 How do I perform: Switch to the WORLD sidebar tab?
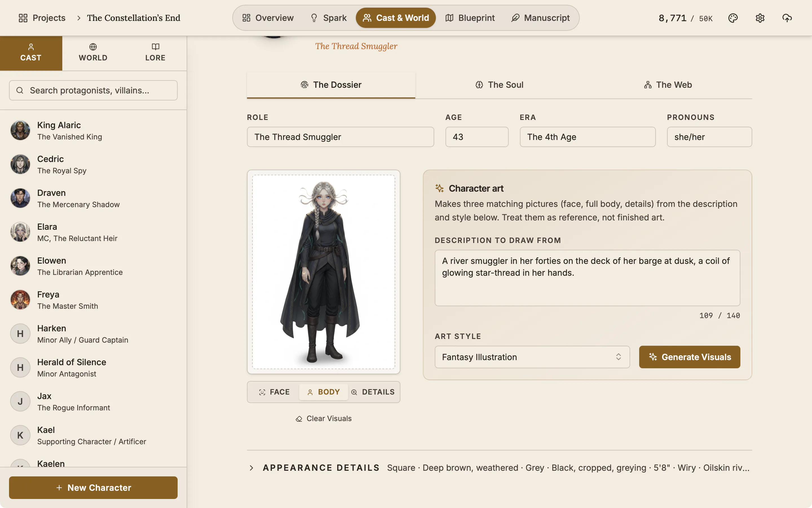[93, 53]
